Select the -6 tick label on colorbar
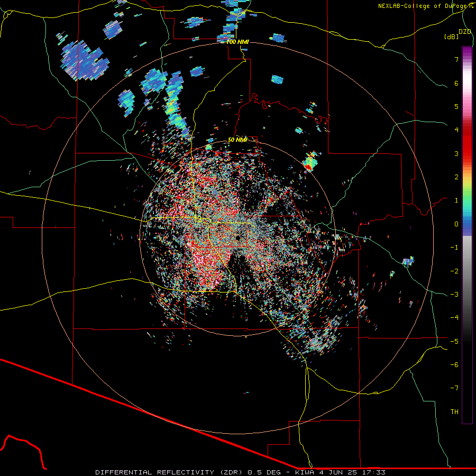This screenshot has width=476, height=476. 454,365
